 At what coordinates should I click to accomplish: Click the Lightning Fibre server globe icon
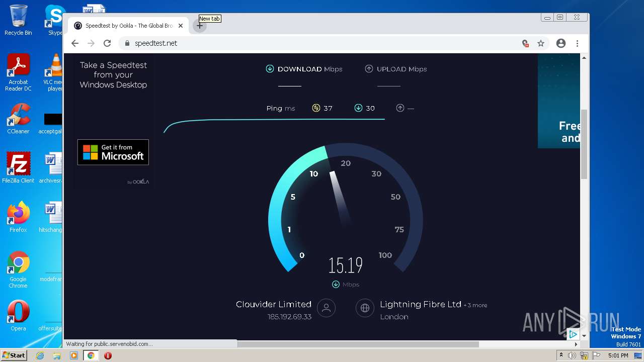365,308
